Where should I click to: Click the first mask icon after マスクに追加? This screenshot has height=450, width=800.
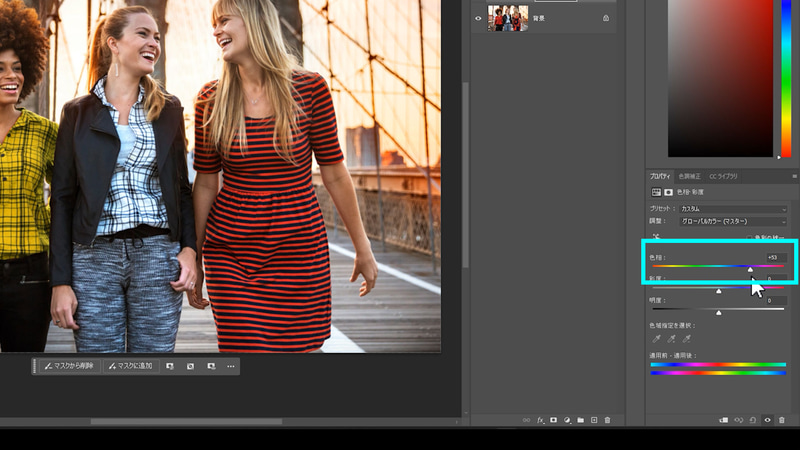tap(170, 366)
